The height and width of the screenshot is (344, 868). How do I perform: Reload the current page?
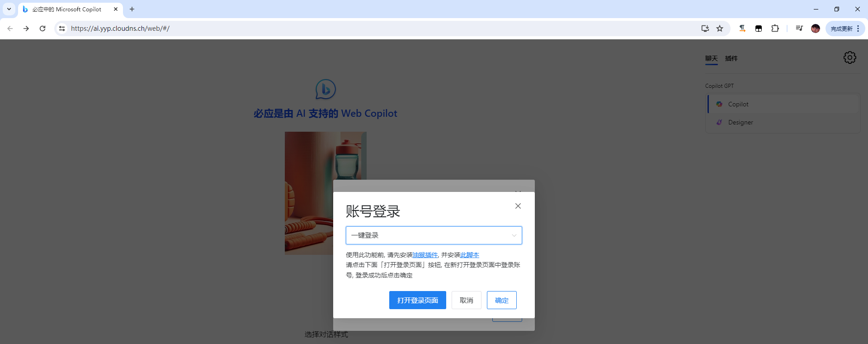[x=42, y=29]
